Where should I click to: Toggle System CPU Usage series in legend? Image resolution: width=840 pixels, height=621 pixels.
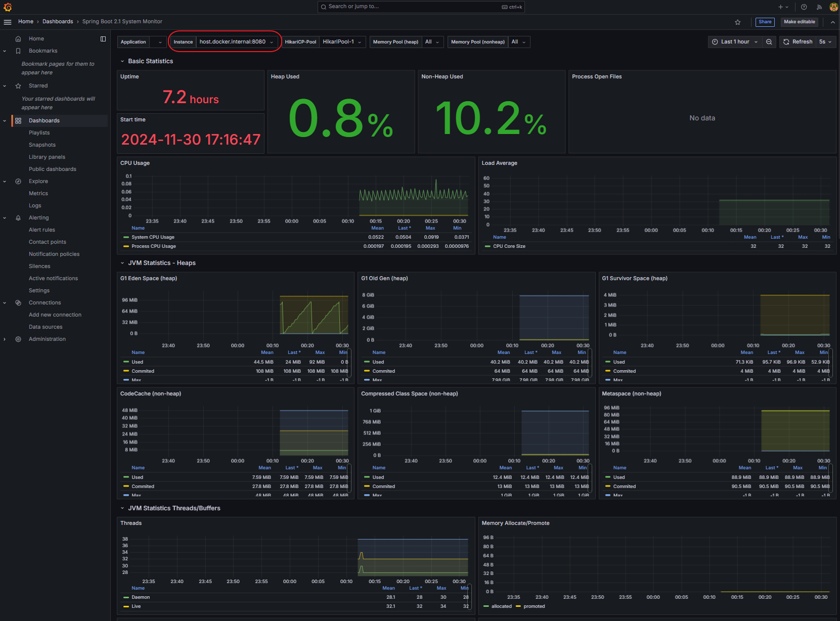pos(153,237)
